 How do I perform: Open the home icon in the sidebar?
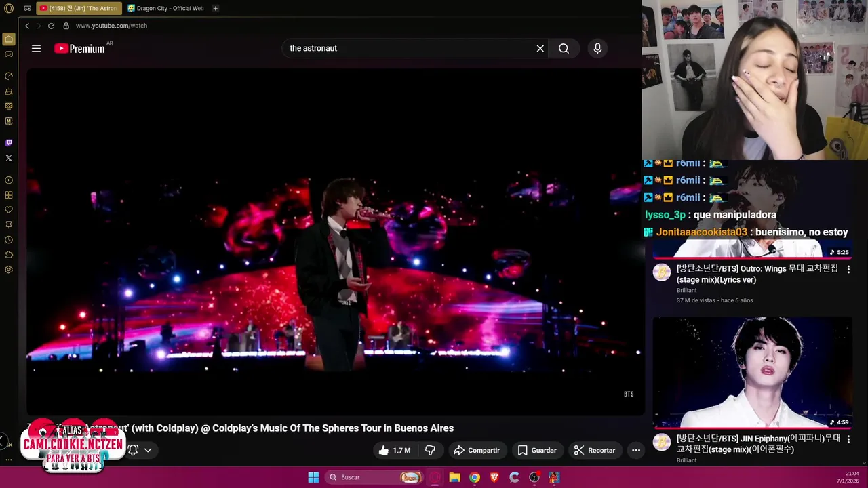(9, 39)
